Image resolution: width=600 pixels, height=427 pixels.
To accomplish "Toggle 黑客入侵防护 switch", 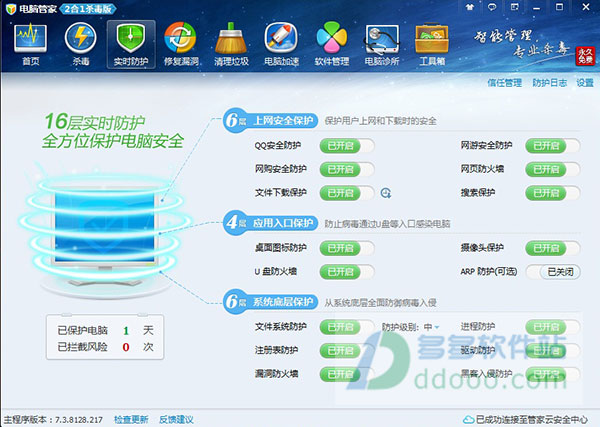I will pyautogui.click(x=553, y=374).
